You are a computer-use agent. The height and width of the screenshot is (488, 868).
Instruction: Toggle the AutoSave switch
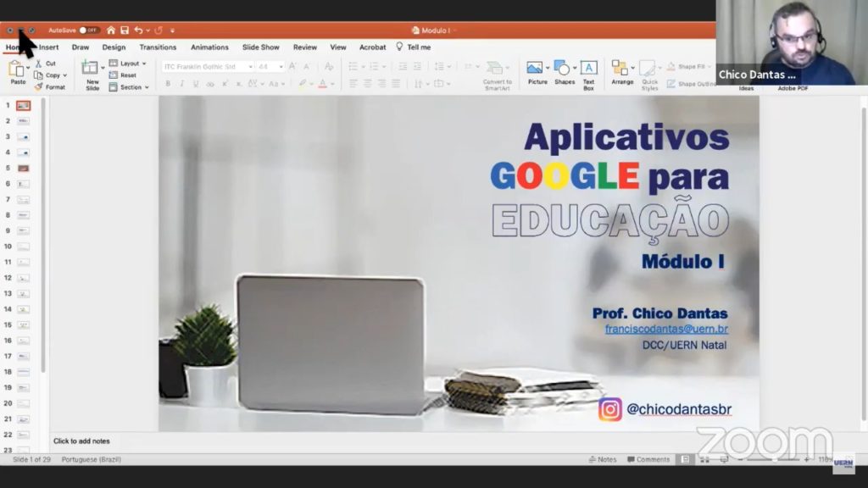(88, 30)
